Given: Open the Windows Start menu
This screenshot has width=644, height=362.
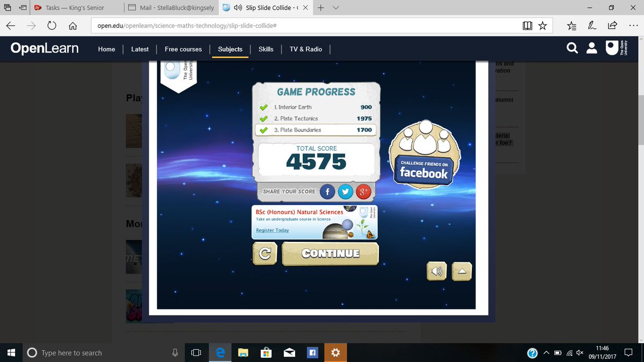Looking at the screenshot, I should 11,352.
